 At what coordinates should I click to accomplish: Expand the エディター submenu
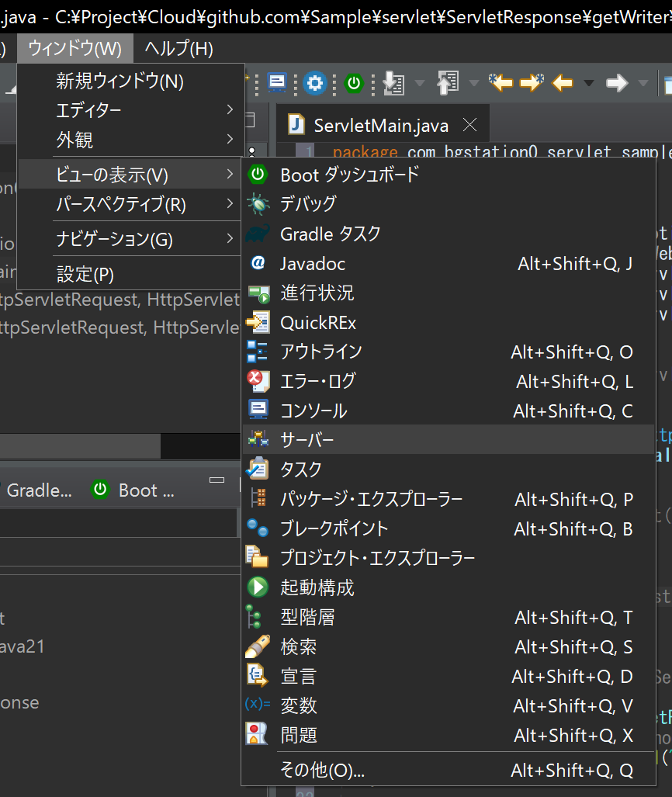pyautogui.click(x=130, y=109)
